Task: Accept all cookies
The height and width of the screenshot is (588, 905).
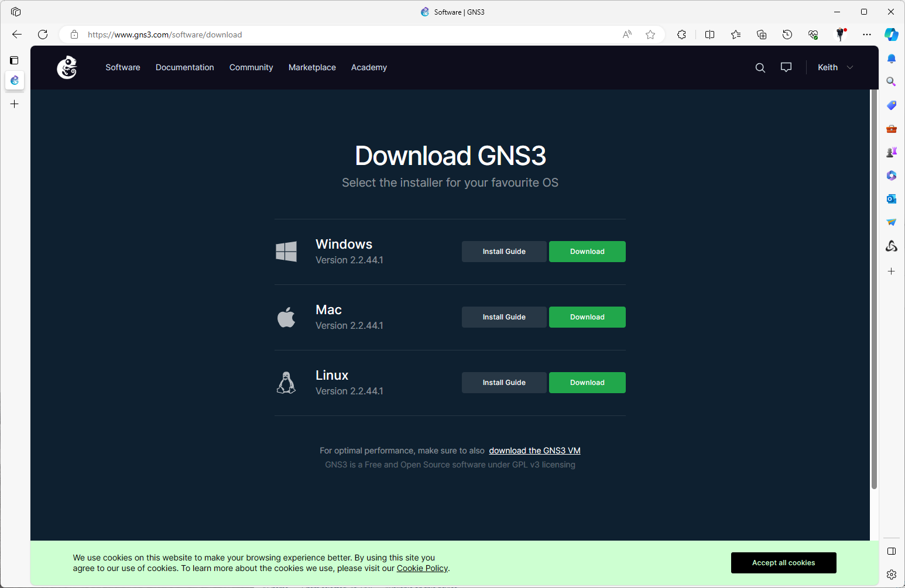Action: click(783, 562)
